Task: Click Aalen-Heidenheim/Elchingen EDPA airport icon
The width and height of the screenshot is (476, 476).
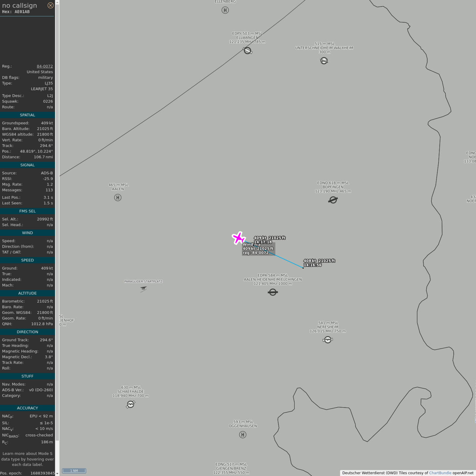Action: coord(273,292)
